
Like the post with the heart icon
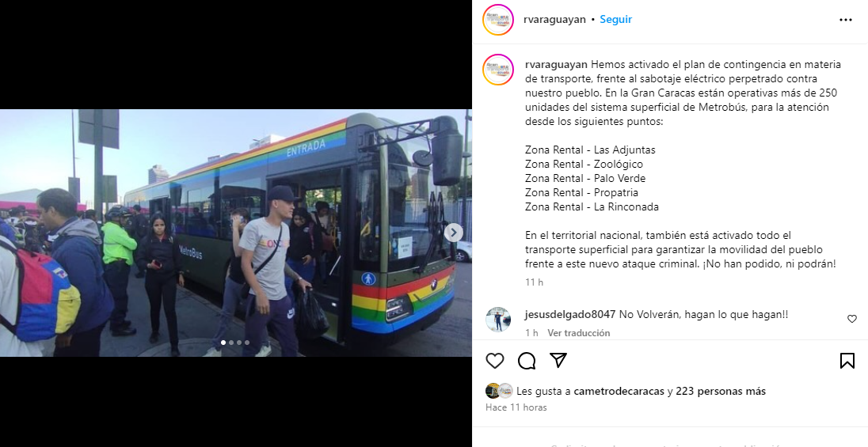[495, 361]
